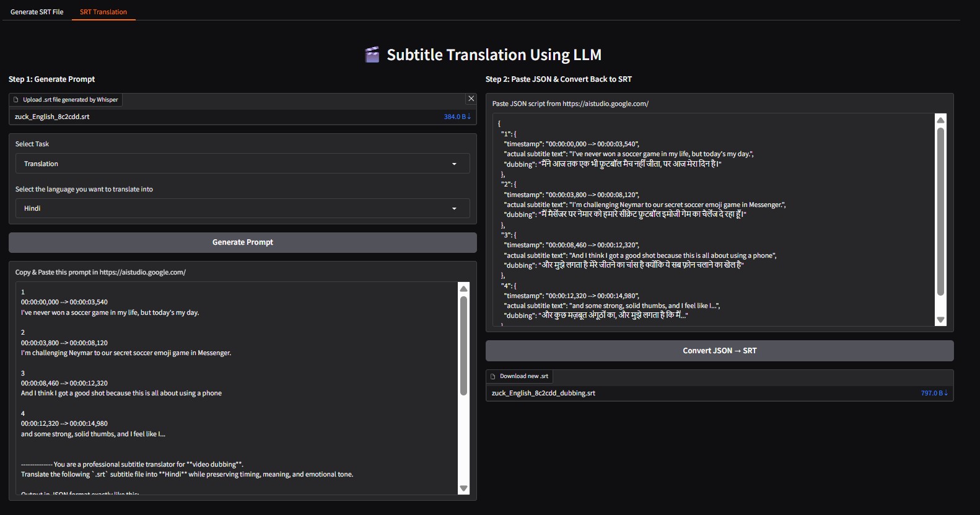Click the JSON box scroll down arrow
Image resolution: width=980 pixels, height=515 pixels.
click(940, 320)
